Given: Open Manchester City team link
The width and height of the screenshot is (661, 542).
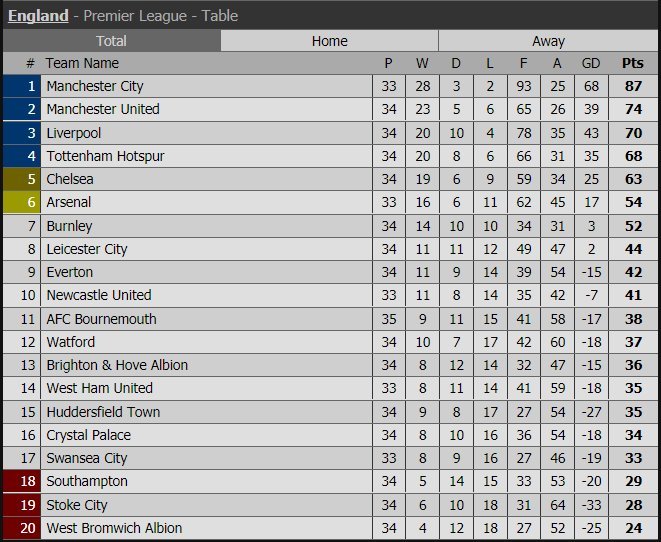Looking at the screenshot, I should pos(95,87).
